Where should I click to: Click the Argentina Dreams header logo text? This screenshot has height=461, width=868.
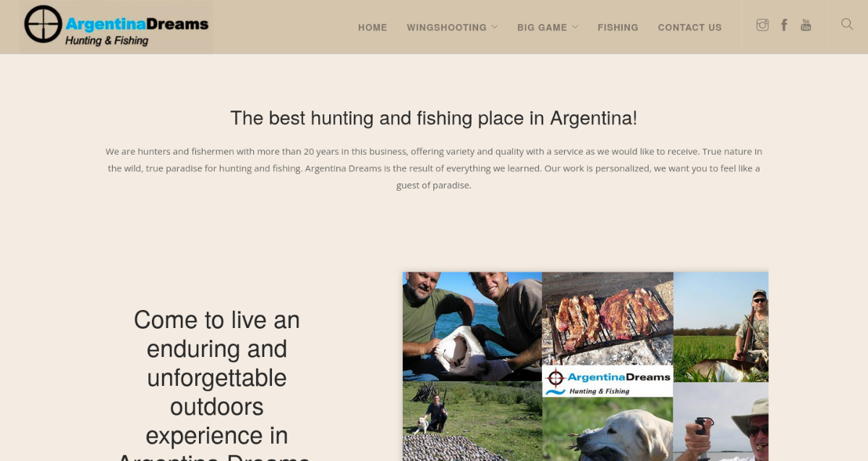tap(137, 31)
